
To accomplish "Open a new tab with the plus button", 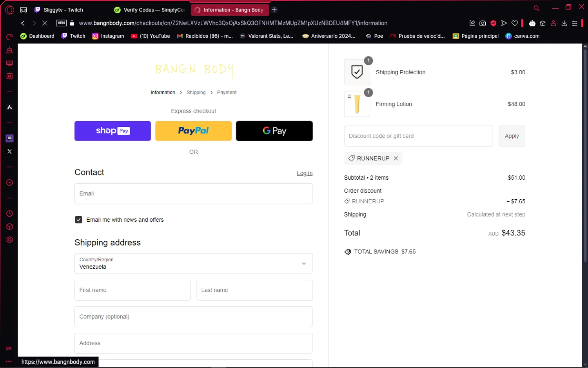I will 274,10.
